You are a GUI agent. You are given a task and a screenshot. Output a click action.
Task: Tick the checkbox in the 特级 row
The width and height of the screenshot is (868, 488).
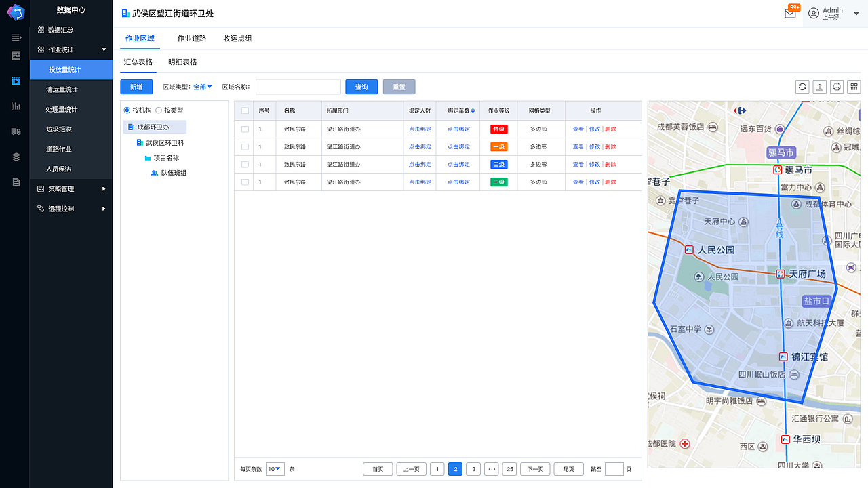pyautogui.click(x=245, y=129)
